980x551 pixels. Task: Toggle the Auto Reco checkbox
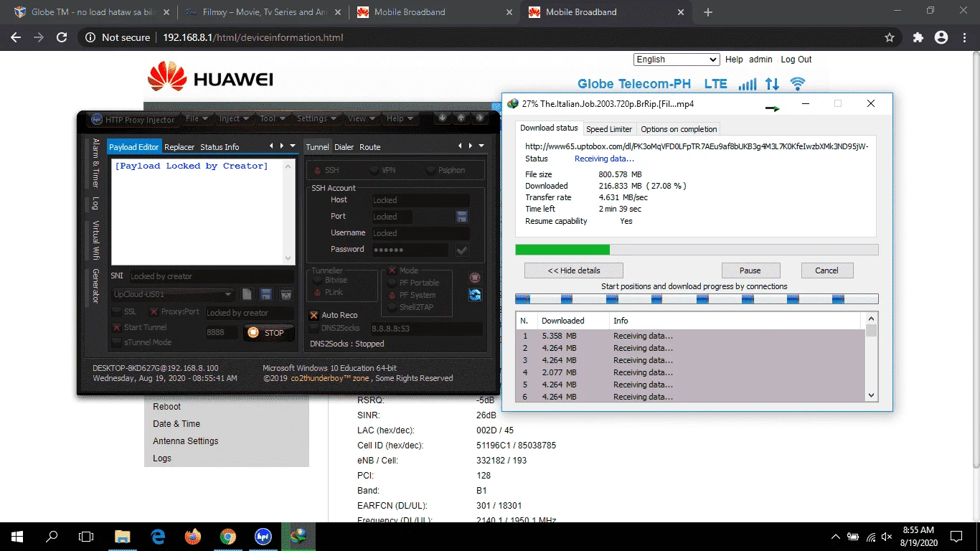point(314,315)
